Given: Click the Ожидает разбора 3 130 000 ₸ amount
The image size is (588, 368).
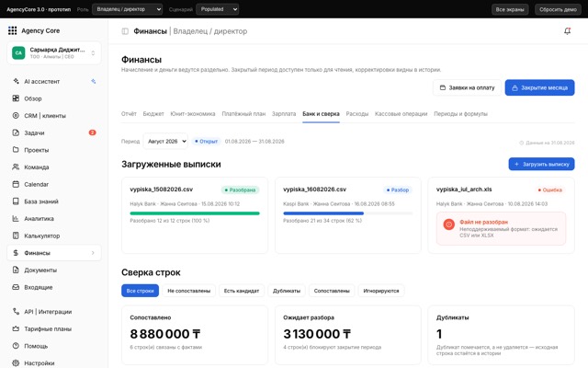Looking at the screenshot, I should click(x=317, y=334).
